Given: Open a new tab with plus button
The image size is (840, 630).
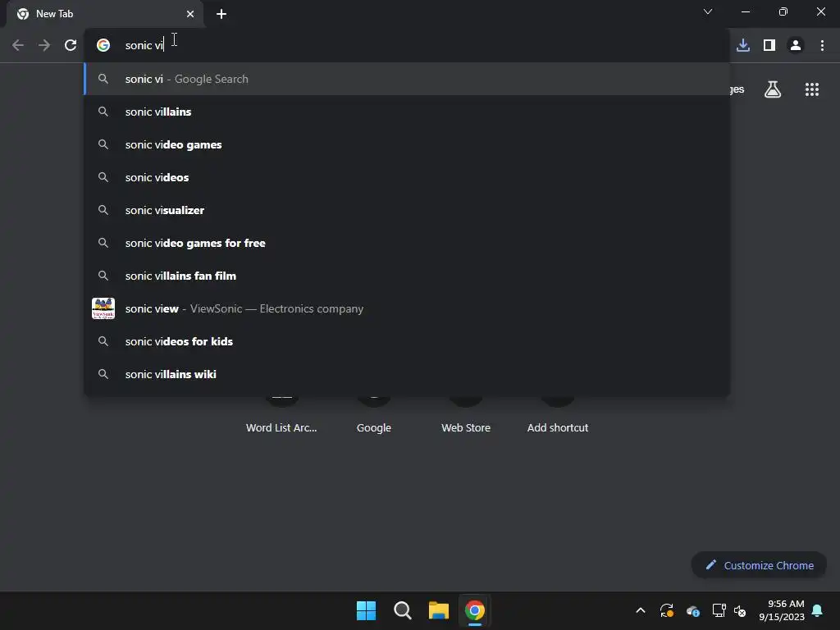Looking at the screenshot, I should coord(221,14).
